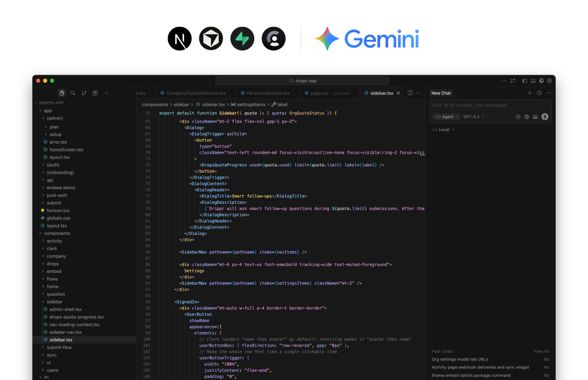Click the split editor icon

[410, 93]
